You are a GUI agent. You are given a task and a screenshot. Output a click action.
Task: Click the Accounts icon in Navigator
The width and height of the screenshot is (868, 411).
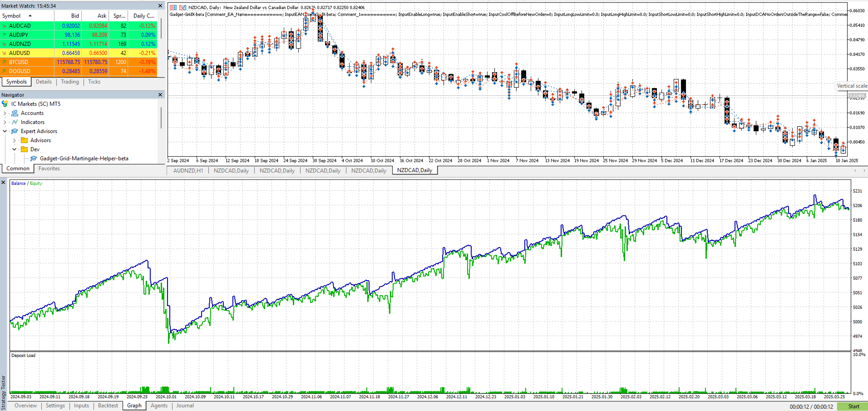click(x=15, y=113)
